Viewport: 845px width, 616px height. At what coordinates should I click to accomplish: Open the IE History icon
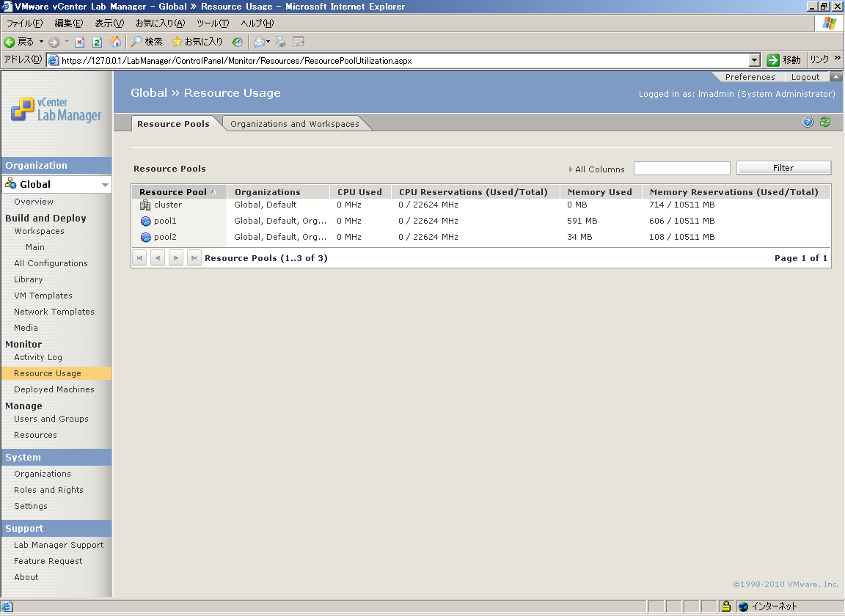tap(237, 42)
